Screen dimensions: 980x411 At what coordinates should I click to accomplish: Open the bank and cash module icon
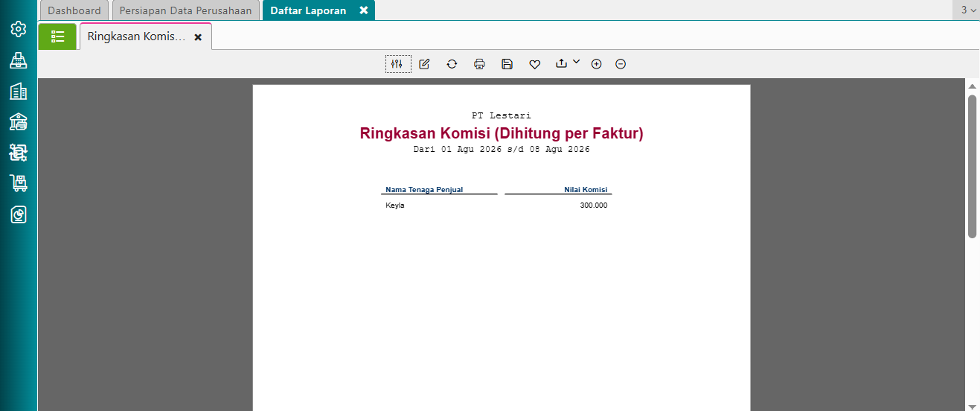[19, 122]
